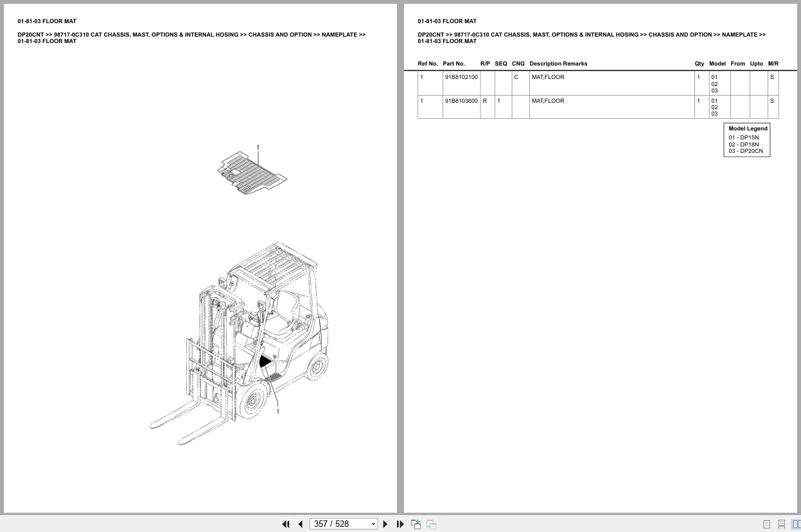Open the page number dropdown arrow

click(373, 524)
